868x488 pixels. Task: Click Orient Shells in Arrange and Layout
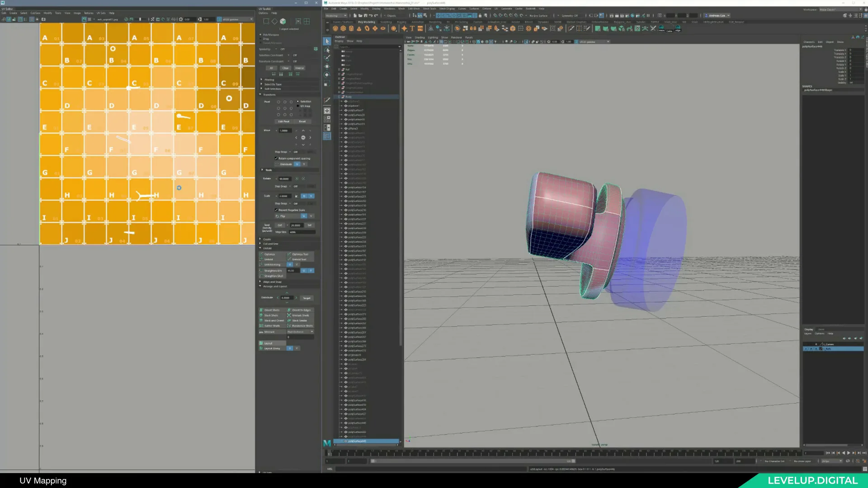click(x=271, y=310)
